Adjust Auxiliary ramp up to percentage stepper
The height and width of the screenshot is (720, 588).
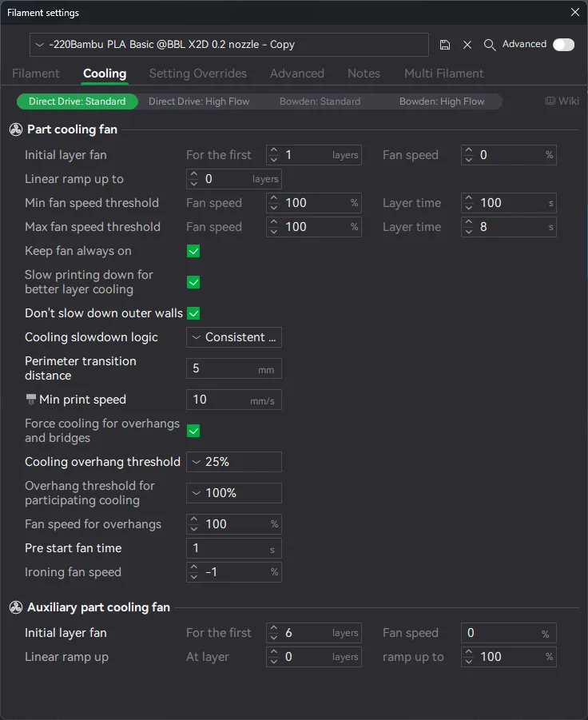point(468,657)
